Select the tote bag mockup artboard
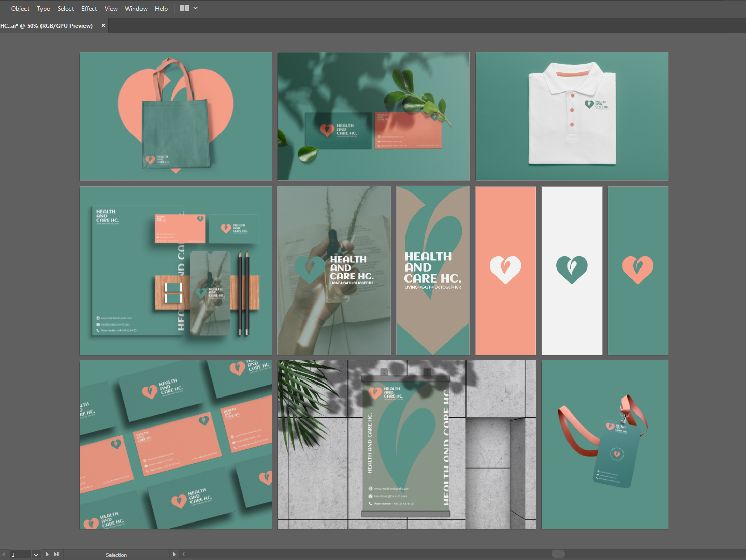The height and width of the screenshot is (560, 746). coord(176,116)
